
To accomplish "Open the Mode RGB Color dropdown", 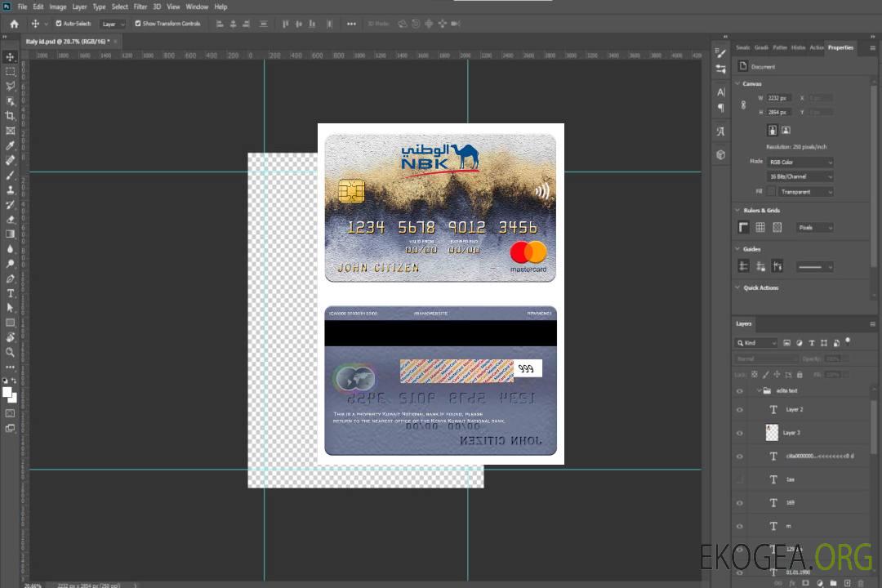I will coord(800,162).
